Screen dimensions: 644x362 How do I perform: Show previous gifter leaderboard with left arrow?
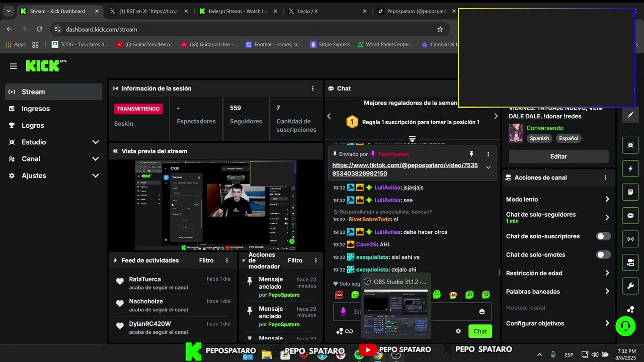pos(329,116)
